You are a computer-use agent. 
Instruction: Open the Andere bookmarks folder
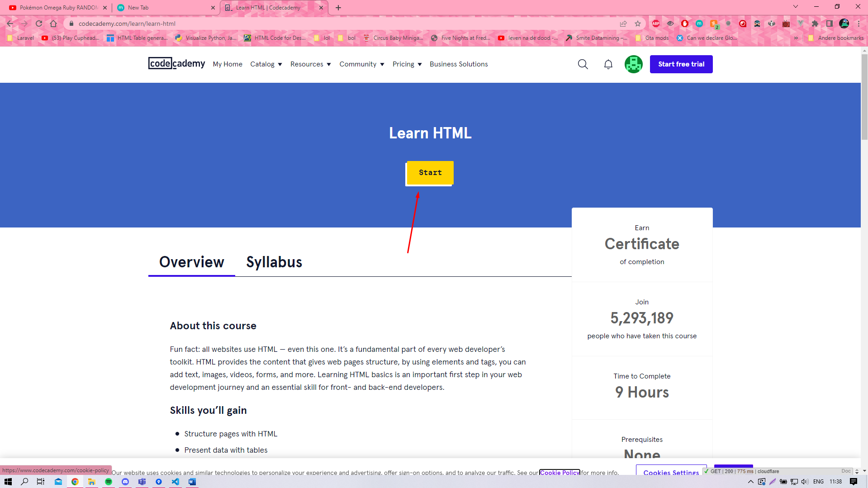[x=836, y=38]
